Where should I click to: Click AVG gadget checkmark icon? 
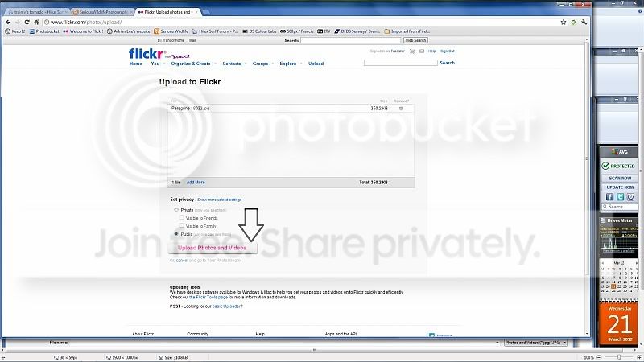630,197
